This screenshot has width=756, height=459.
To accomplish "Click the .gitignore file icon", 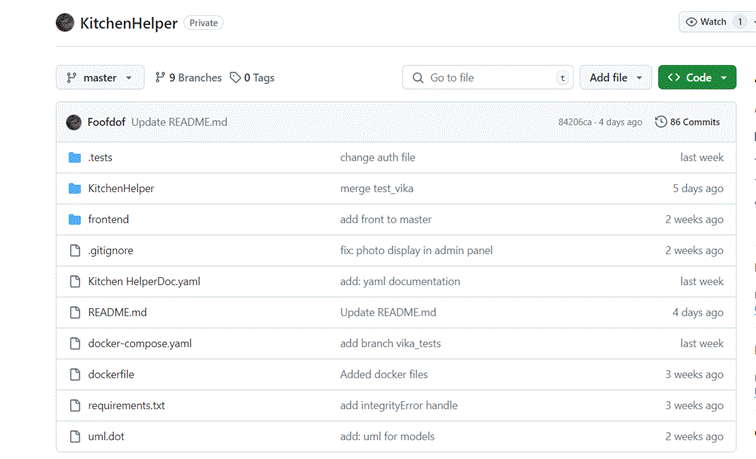I will tap(74, 250).
